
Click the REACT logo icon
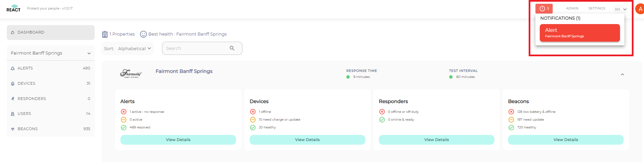pos(14,8)
